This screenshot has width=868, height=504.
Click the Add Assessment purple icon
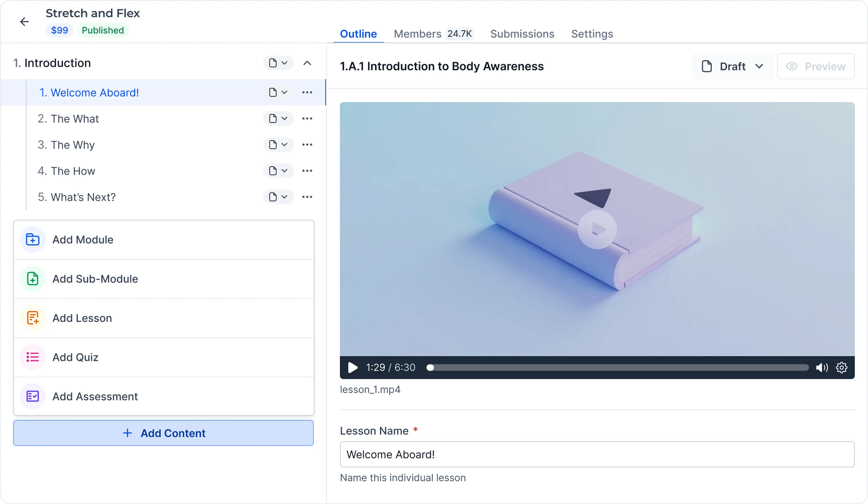(x=33, y=396)
